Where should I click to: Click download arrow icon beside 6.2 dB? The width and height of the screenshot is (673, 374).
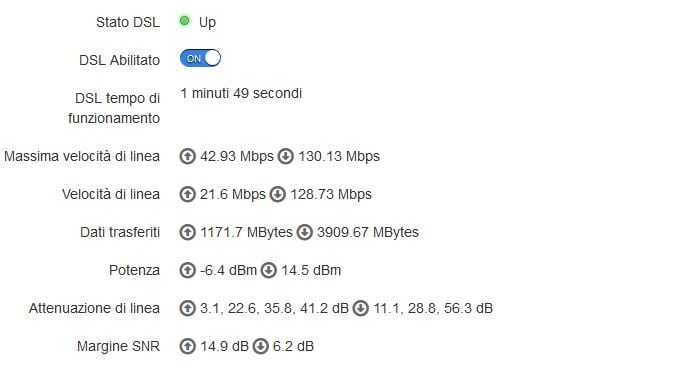[261, 346]
